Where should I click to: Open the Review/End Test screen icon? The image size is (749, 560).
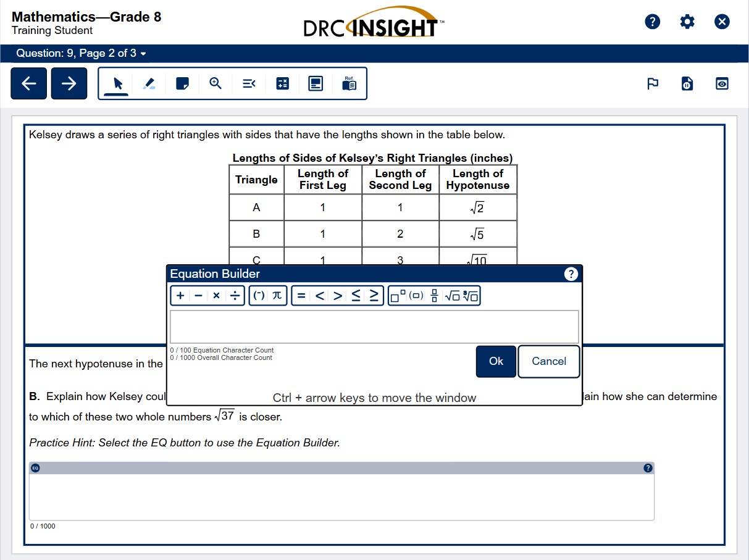[722, 83]
